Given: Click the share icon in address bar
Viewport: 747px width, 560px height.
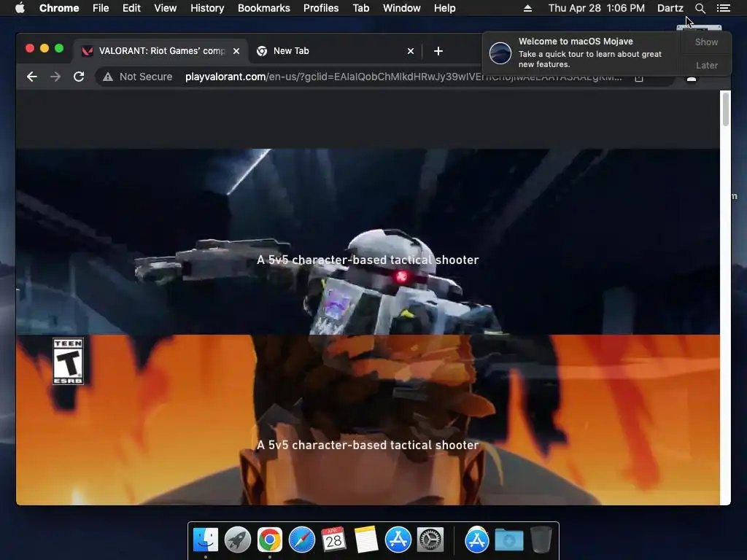Looking at the screenshot, I should tap(639, 77).
